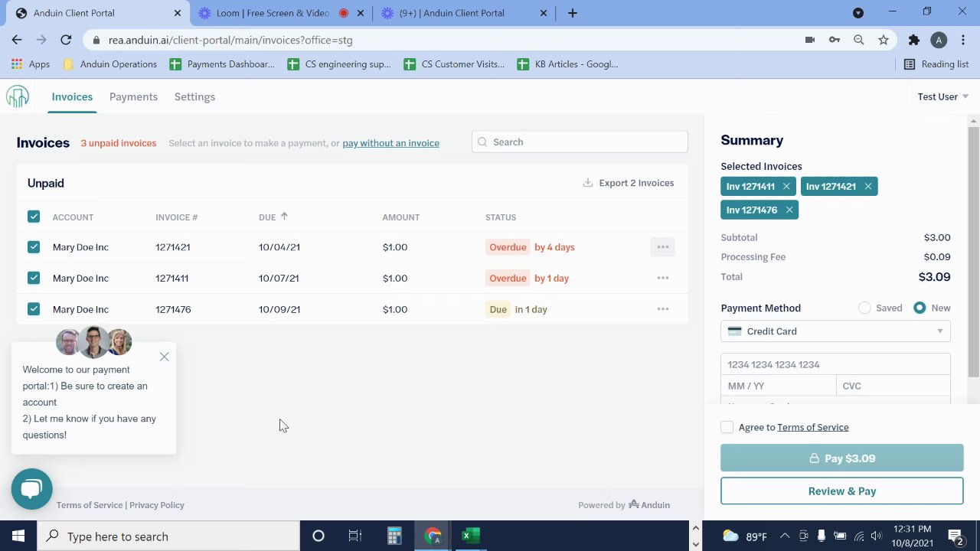The width and height of the screenshot is (980, 551).
Task: Open a new browser tab
Action: click(573, 13)
